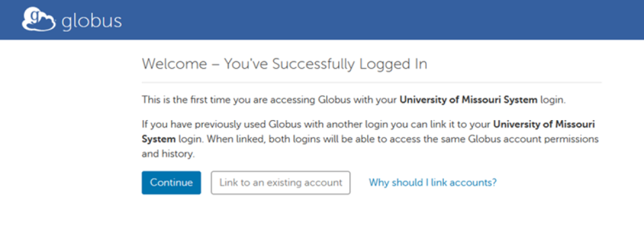Click the divider line under the heading

(x=371, y=83)
